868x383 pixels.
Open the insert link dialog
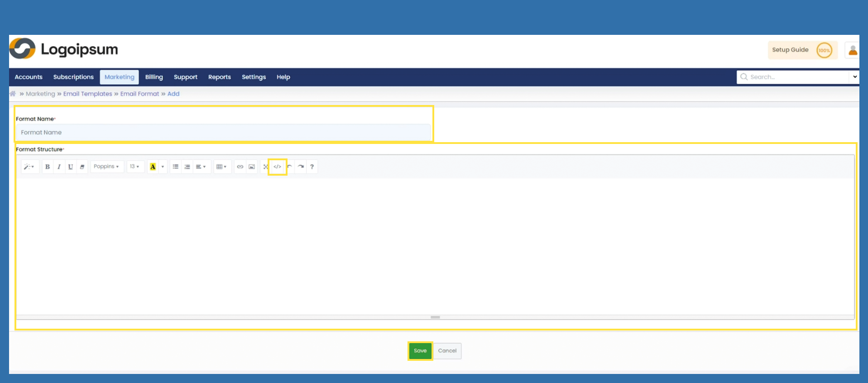[x=240, y=167]
